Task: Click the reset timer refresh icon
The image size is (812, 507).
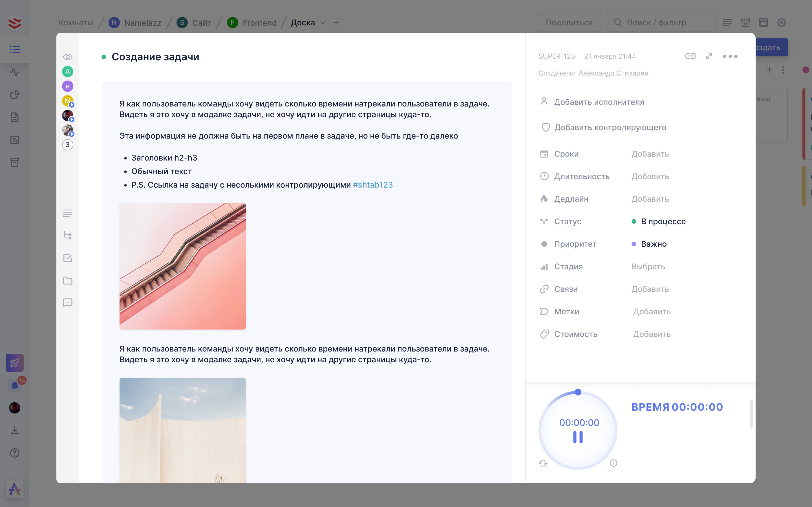Action: pos(543,463)
